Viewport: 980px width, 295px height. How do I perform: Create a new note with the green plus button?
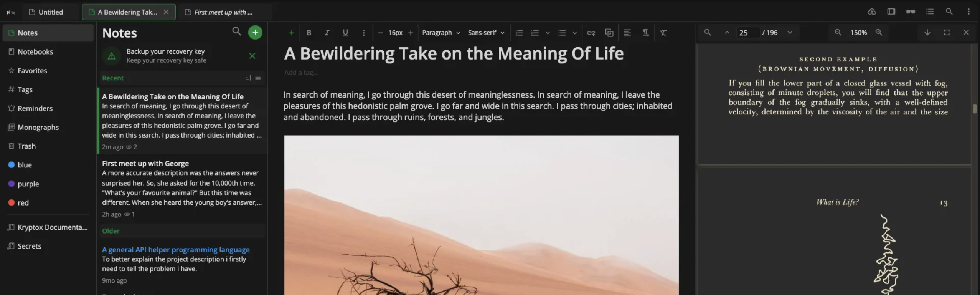255,33
